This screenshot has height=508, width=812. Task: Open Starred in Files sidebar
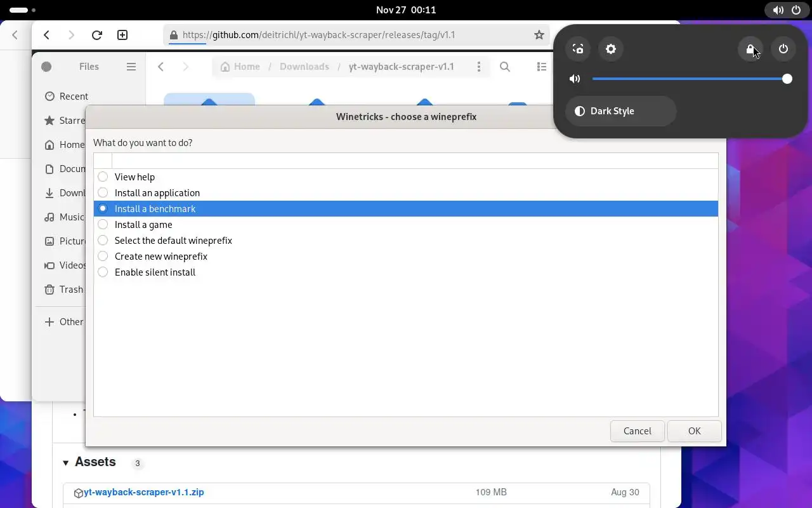63,121
